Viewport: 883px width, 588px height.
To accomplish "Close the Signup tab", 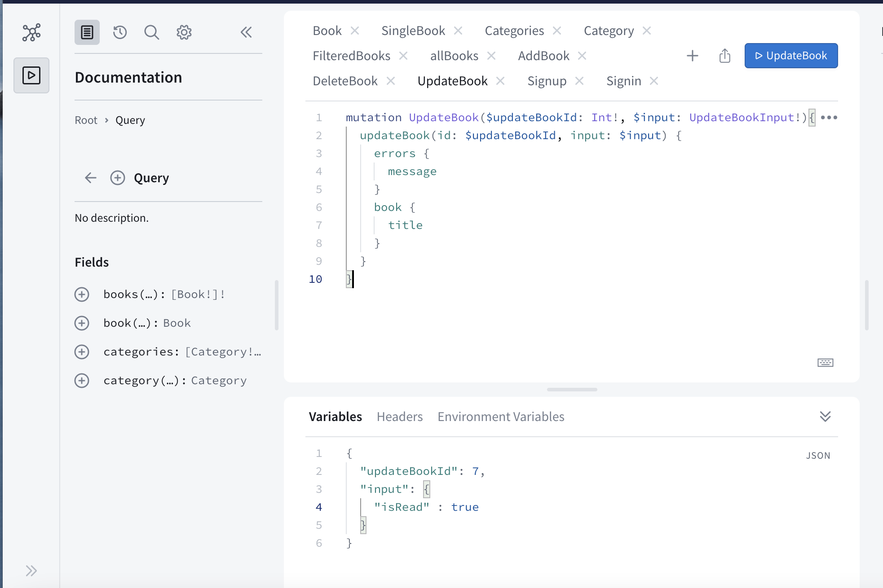I will click(579, 81).
